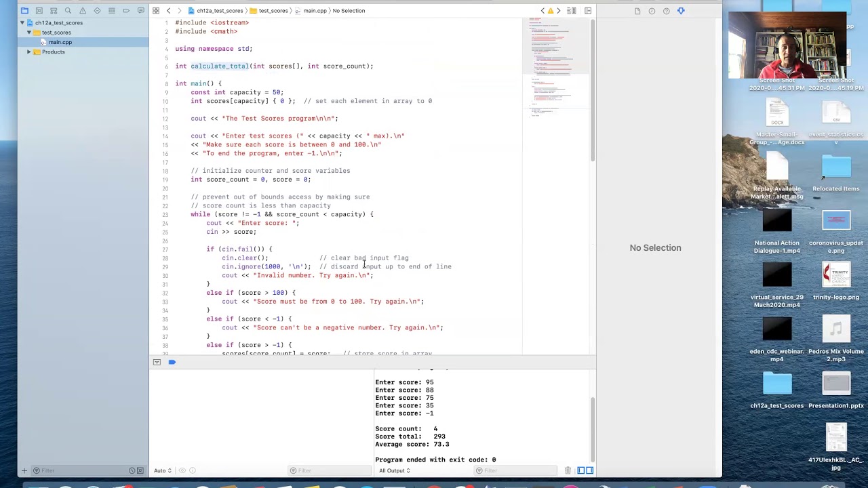Open the related items grid menu
The height and width of the screenshot is (488, 868).
coord(156,11)
